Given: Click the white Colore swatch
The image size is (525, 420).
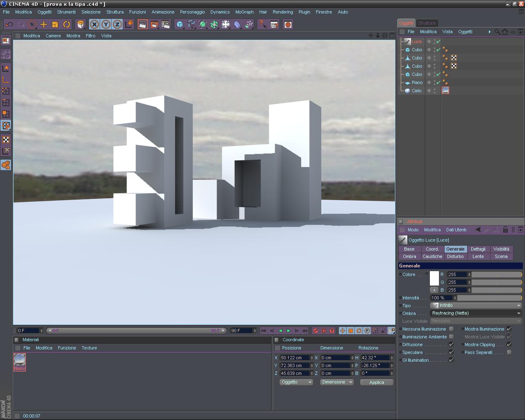Looking at the screenshot, I should click(434, 278).
